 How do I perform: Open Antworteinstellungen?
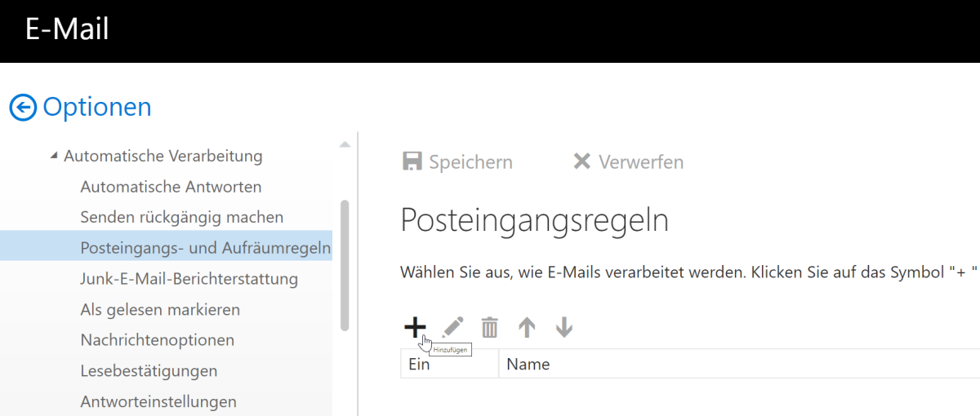(158, 401)
